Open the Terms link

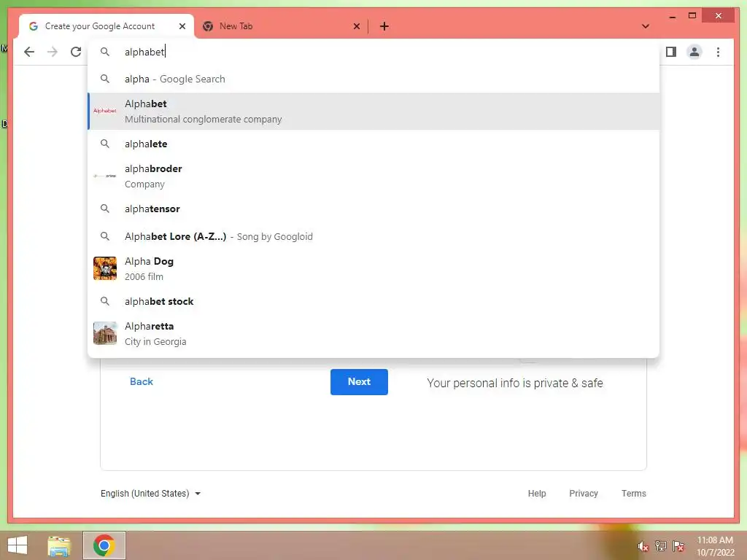coord(634,494)
